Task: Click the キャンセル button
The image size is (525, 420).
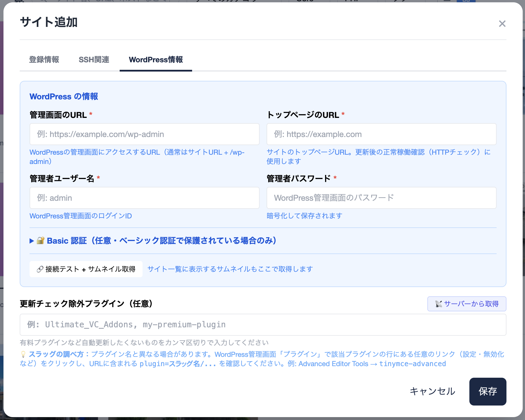Action: click(x=432, y=391)
